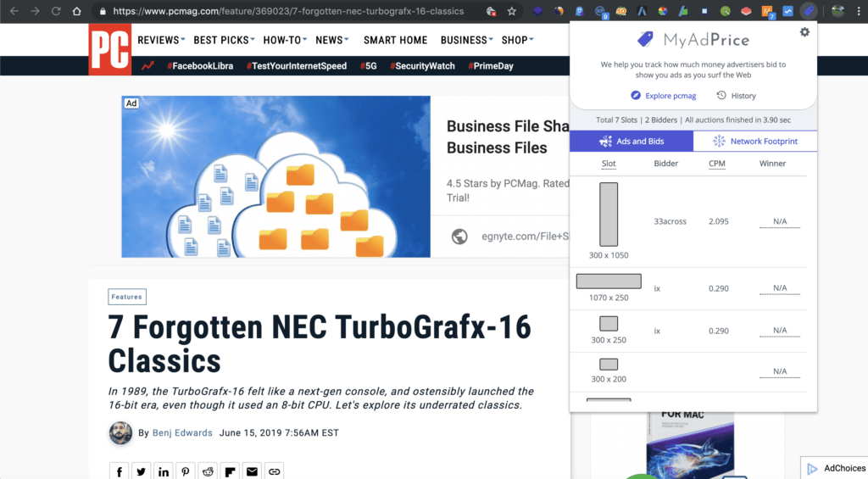Click the MyAdPrice tag extension in toolbar
The height and width of the screenshot is (479, 868).
tap(809, 11)
